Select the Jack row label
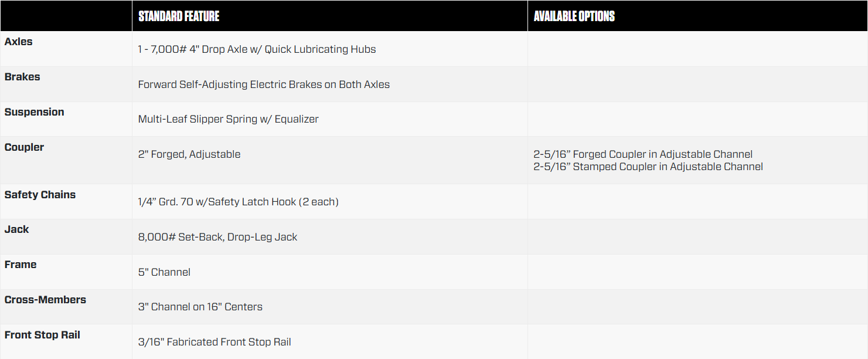This screenshot has width=868, height=359. click(x=16, y=229)
